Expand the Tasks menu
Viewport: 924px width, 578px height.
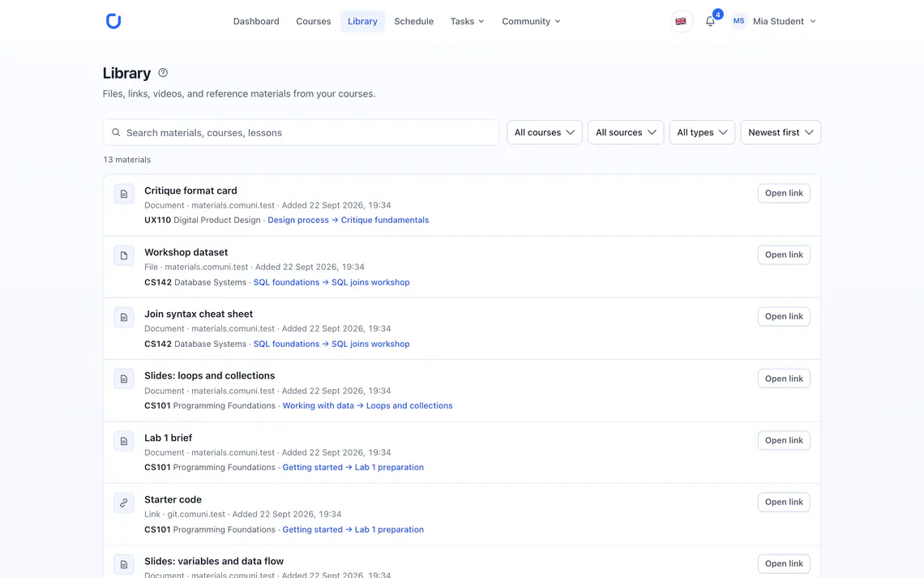click(468, 21)
